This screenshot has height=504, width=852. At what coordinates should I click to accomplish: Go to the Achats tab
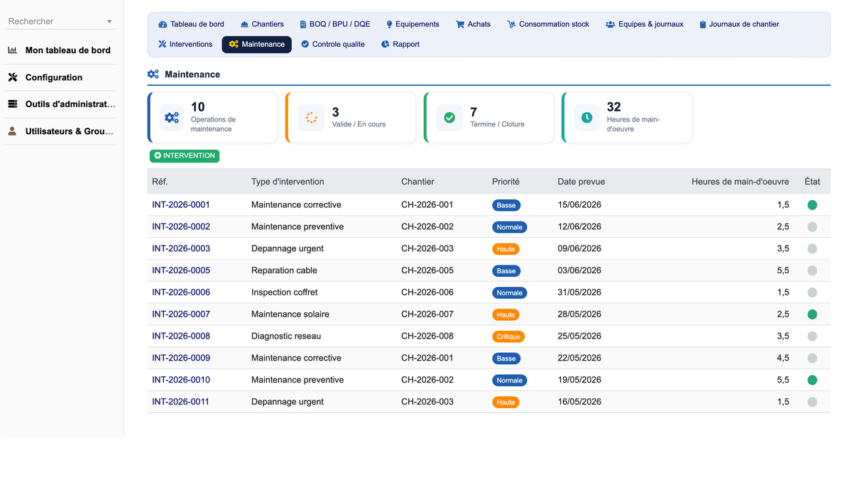(474, 24)
